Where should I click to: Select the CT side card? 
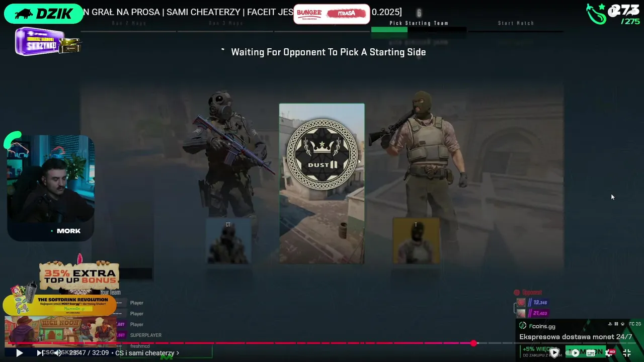[x=229, y=241]
